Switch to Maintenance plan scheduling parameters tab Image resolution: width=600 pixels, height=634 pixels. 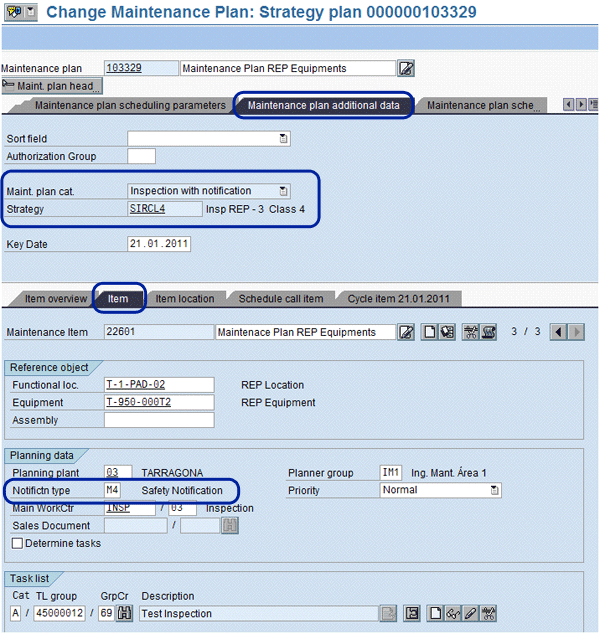[130, 105]
